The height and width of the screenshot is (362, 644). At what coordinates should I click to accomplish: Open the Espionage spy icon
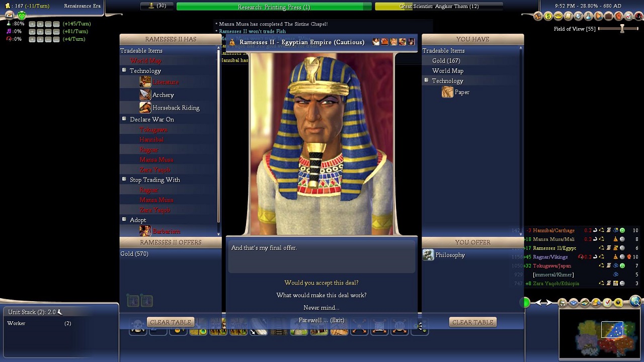[638, 16]
